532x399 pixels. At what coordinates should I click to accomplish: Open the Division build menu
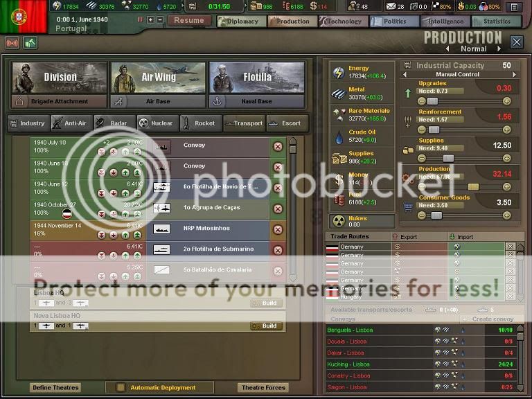(x=60, y=78)
